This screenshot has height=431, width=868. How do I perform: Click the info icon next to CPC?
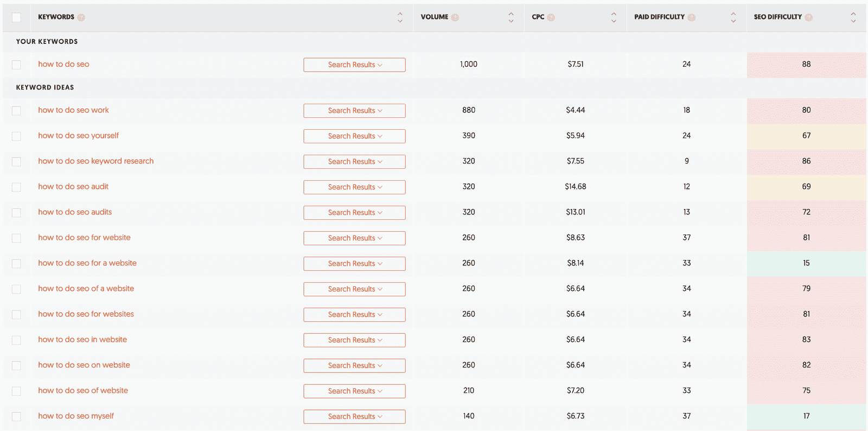[551, 17]
